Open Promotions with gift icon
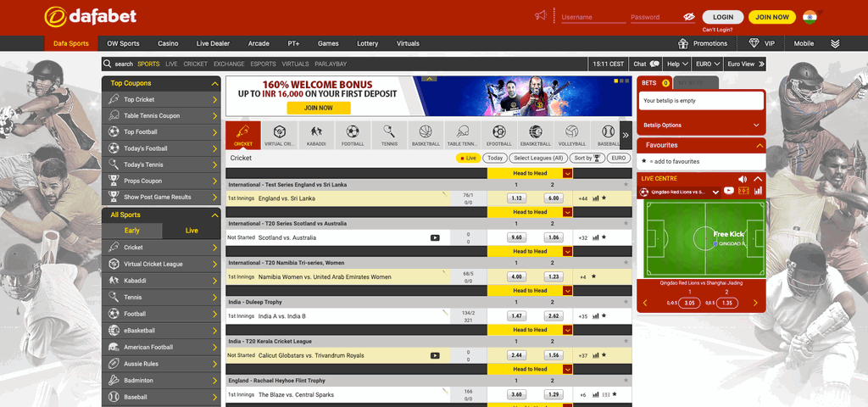This screenshot has height=407, width=868. coord(703,43)
